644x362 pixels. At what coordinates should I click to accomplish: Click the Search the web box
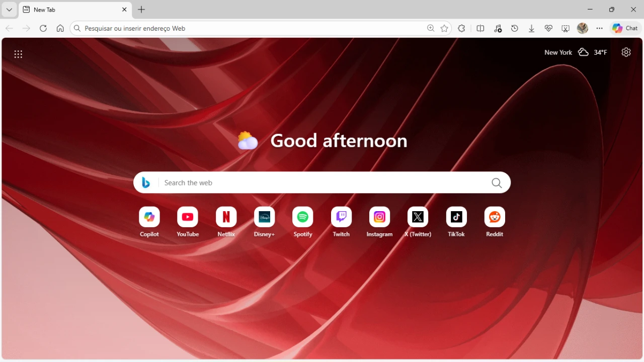[x=322, y=183]
